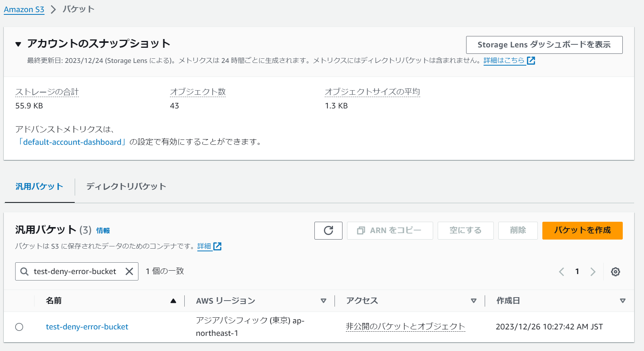
Task: Open external link icon beside 詳細 under bucket description
Action: (x=217, y=246)
